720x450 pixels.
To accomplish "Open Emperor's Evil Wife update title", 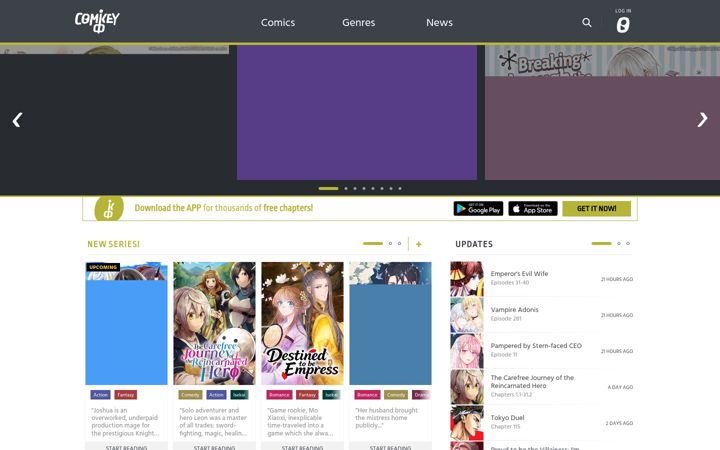I will tap(519, 274).
